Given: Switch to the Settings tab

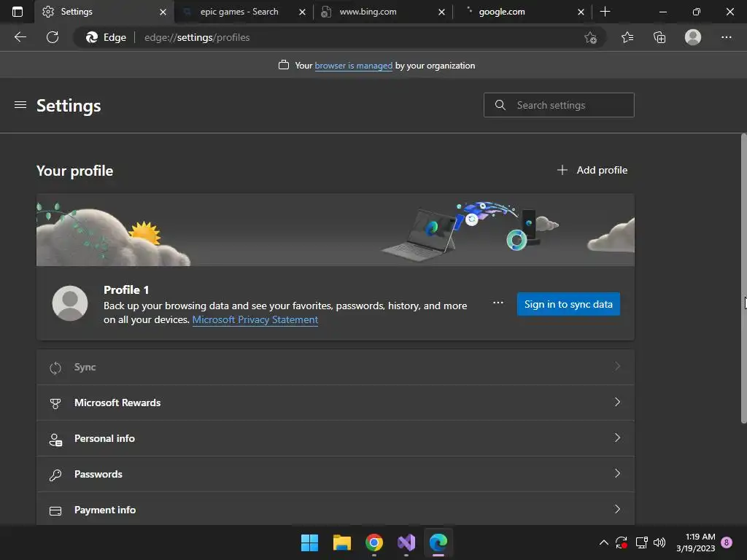Looking at the screenshot, I should (x=104, y=12).
